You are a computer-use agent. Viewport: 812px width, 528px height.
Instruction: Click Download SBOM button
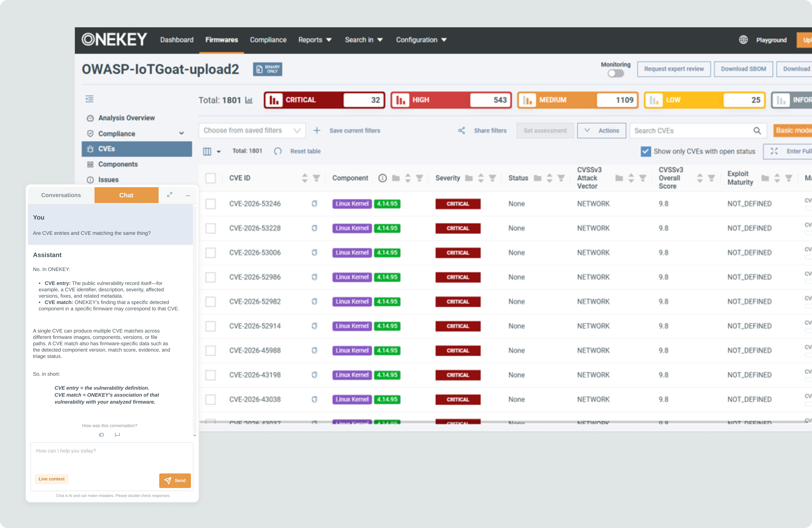click(x=743, y=69)
